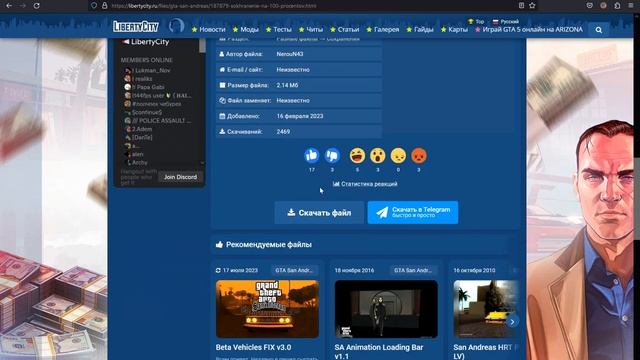This screenshot has width=640, height=360.
Task: Click the Скачать файл button
Action: click(x=319, y=212)
